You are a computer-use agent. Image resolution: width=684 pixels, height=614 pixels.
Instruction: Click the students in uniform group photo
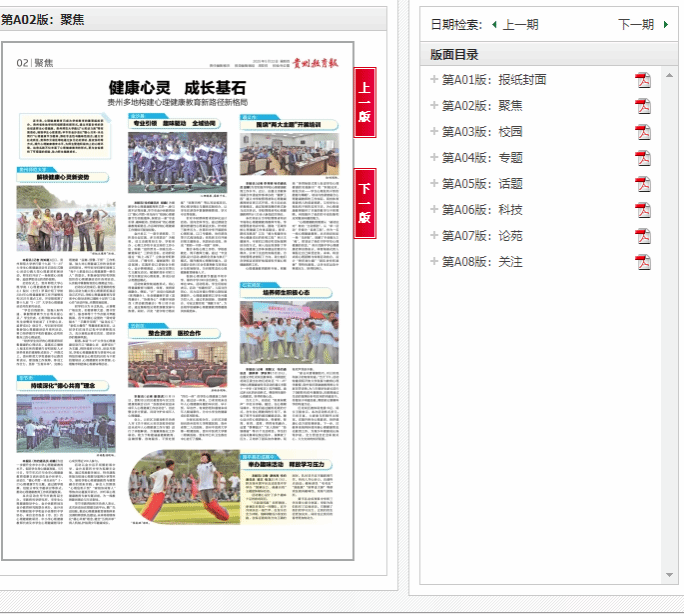click(178, 162)
